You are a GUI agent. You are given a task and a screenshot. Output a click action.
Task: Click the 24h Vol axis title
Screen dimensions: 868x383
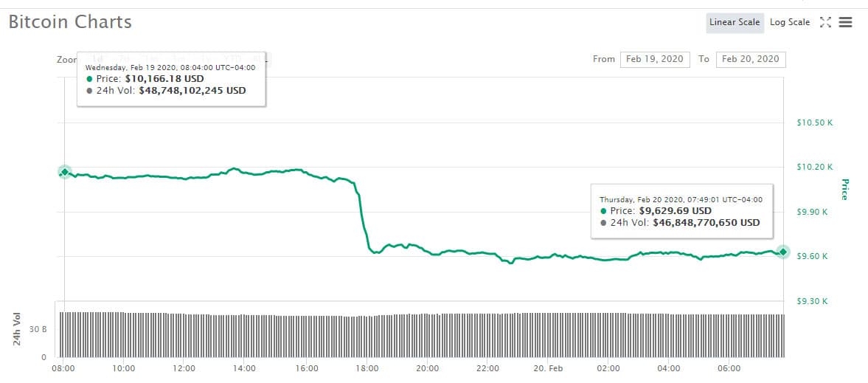point(17,330)
